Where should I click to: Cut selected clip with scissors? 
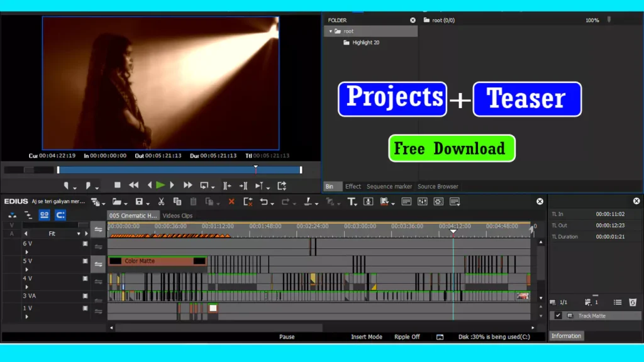point(162,202)
